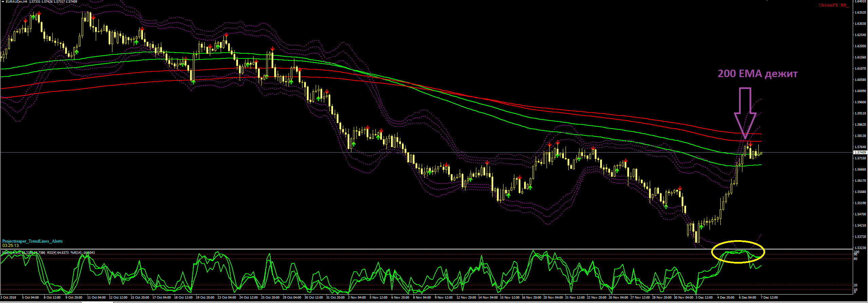Image resolution: width=868 pixels, height=303 pixels.
Task: Click the 19 Oct 20:00 time label
Action: (205, 298)
